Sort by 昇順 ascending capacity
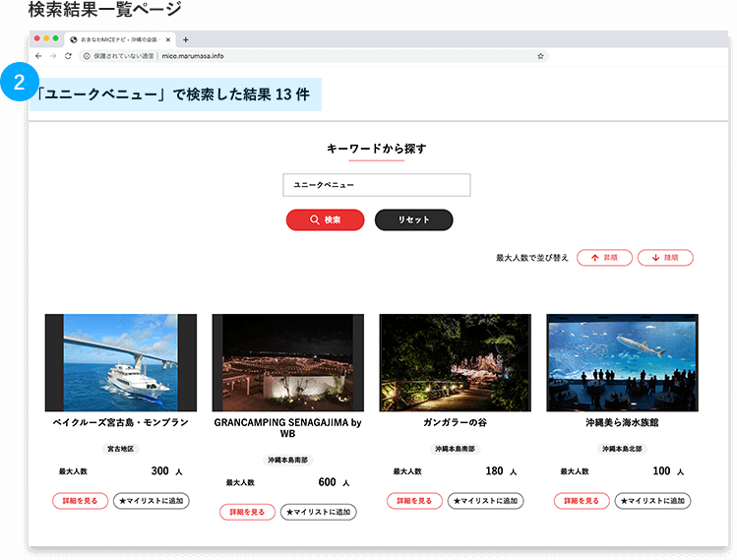 point(604,258)
